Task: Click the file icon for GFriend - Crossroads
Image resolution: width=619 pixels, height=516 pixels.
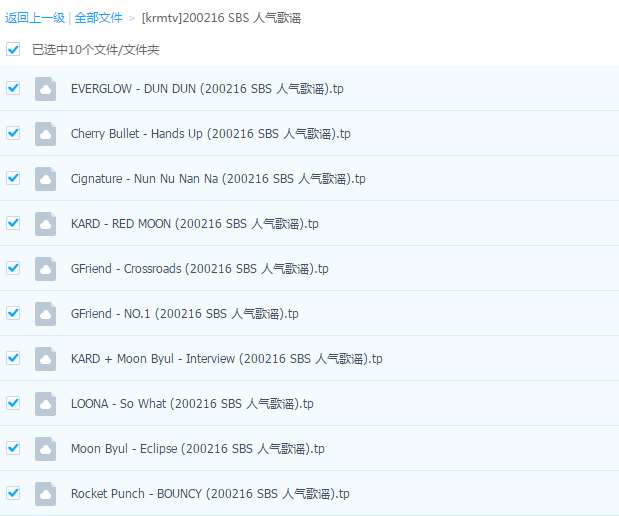Action: pos(45,269)
